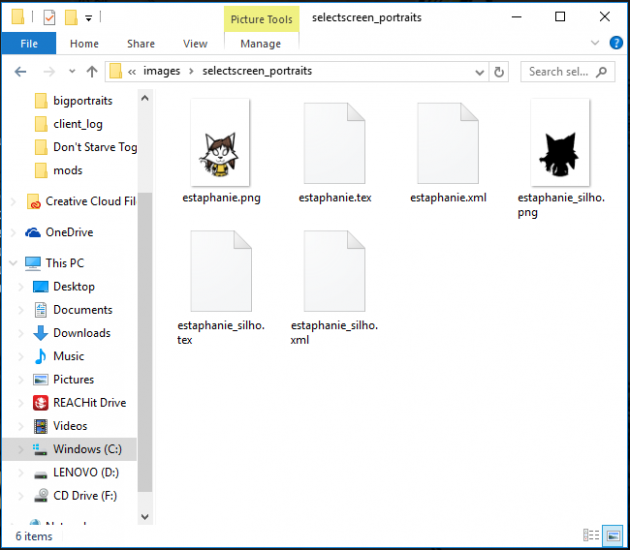Screen dimensions: 630x550
Task: Select the estaphanie.tex file icon
Action: 334,143
